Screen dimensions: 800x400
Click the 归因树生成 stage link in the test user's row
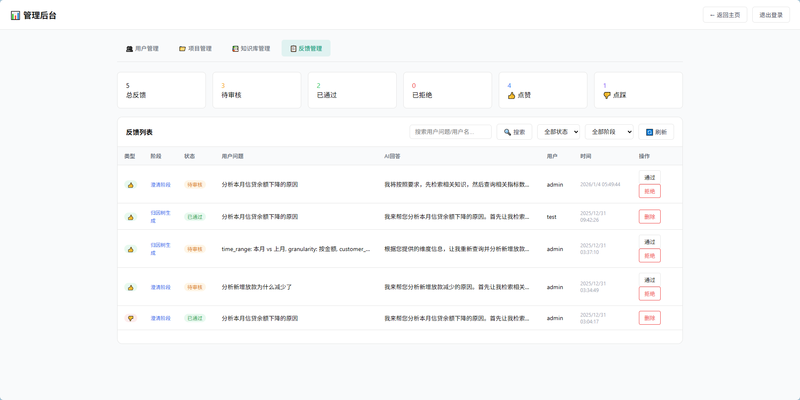click(x=160, y=217)
